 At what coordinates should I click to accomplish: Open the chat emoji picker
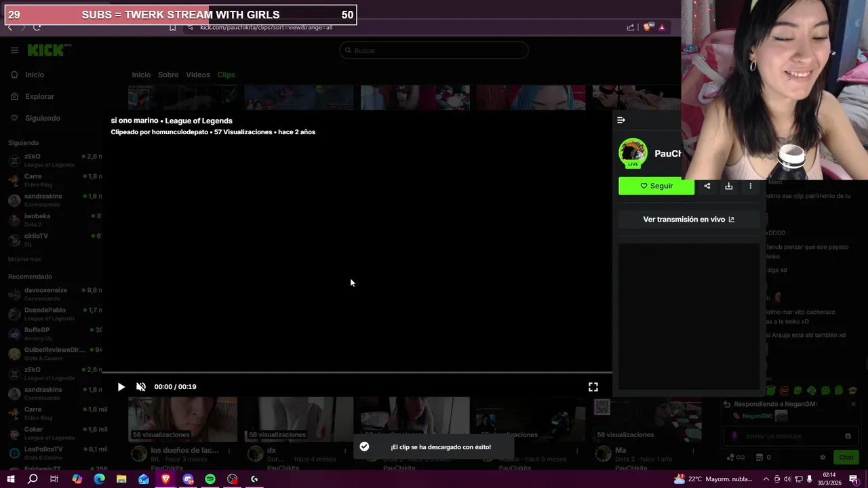848,436
